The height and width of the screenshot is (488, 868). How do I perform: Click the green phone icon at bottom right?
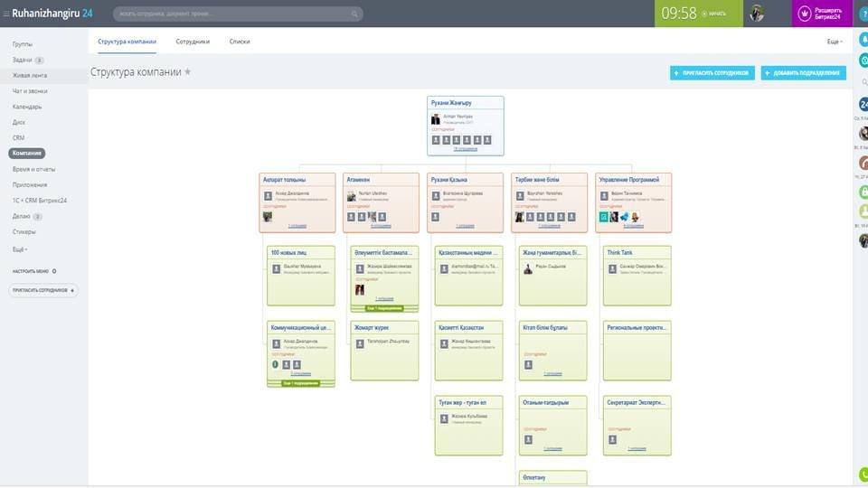pos(863,474)
